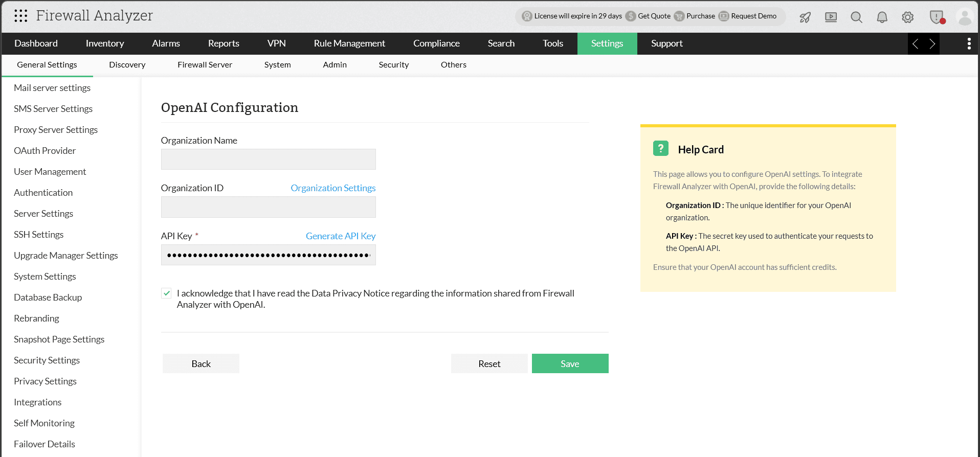This screenshot has width=980, height=457.
Task: Open Rebranding in sidebar
Action: 36,318
